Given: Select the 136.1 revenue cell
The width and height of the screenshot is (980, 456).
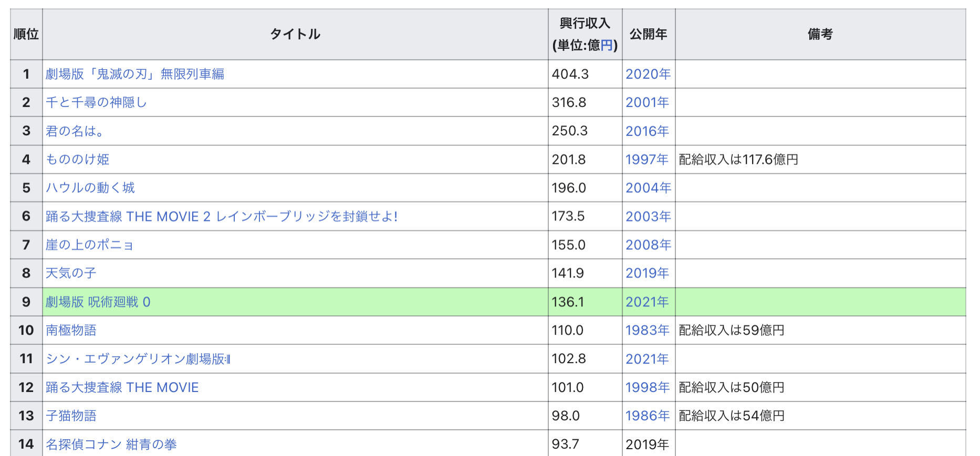Looking at the screenshot, I should pos(585,302).
